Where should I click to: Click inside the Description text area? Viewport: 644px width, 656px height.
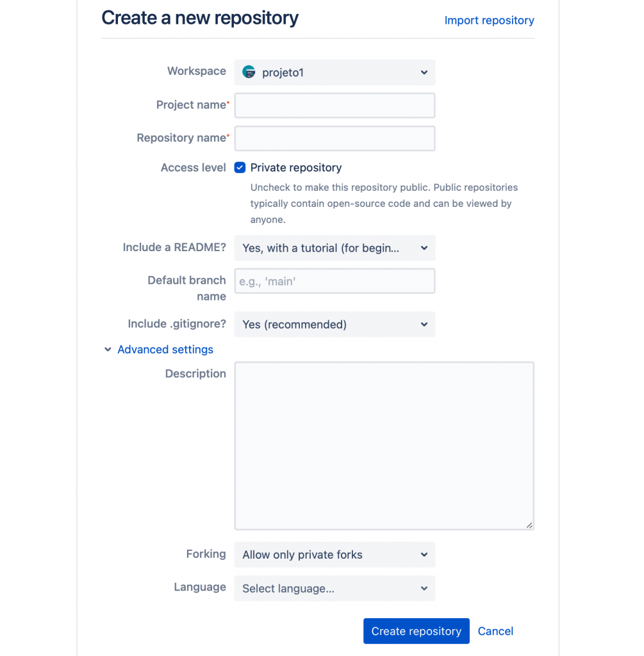[384, 446]
